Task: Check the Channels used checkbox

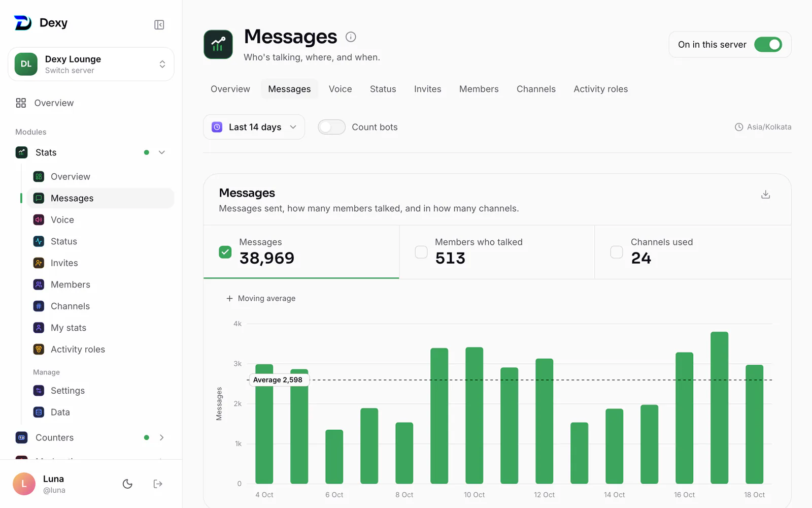Action: click(x=617, y=252)
